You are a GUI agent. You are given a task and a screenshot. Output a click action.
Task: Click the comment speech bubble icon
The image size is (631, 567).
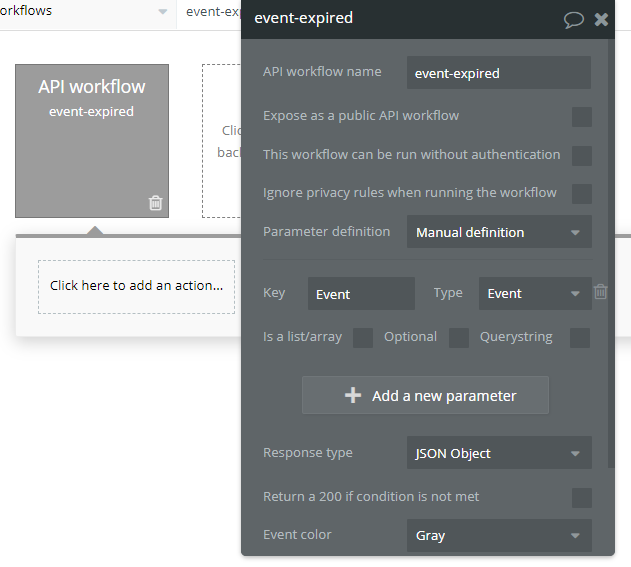pos(574,19)
